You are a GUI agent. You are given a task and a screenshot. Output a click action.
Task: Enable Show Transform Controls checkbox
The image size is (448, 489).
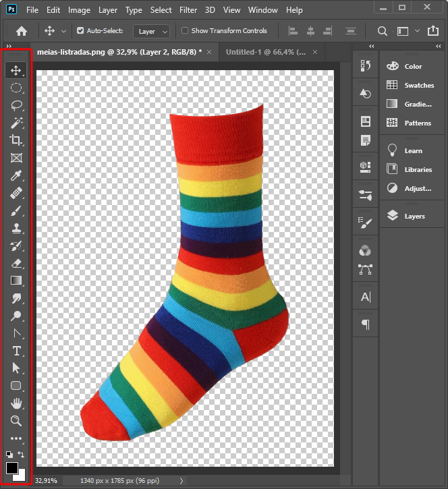[185, 30]
